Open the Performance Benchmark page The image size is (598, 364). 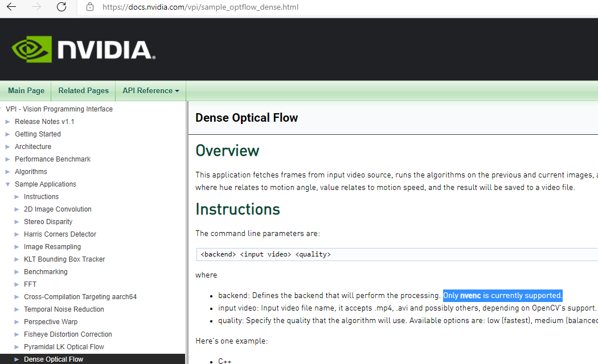(x=52, y=159)
